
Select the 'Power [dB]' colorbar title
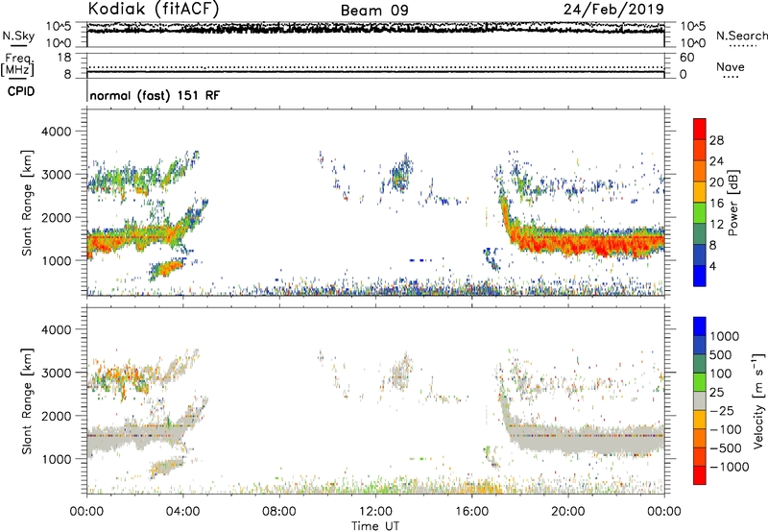pos(732,203)
